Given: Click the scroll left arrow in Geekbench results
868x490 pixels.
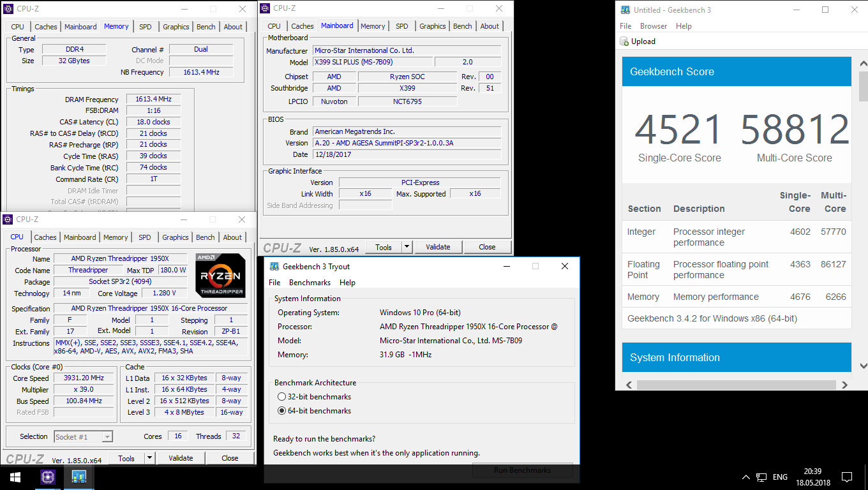Looking at the screenshot, I should pos(629,385).
